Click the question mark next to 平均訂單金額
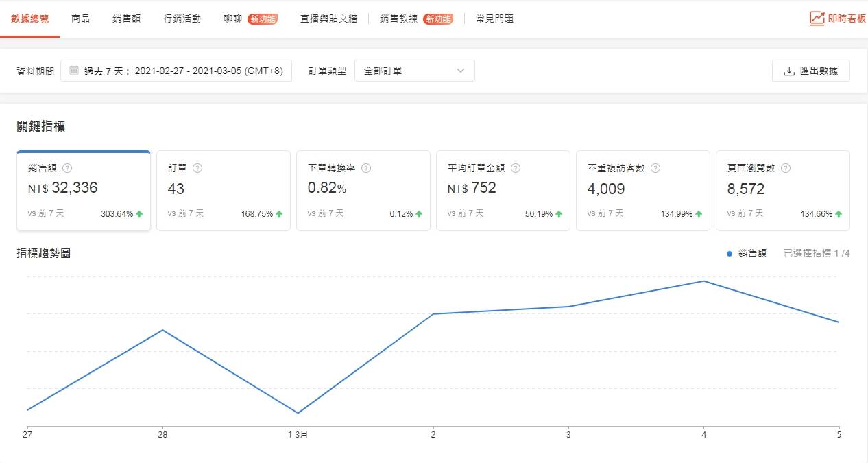This screenshot has width=868, height=463. (x=516, y=168)
